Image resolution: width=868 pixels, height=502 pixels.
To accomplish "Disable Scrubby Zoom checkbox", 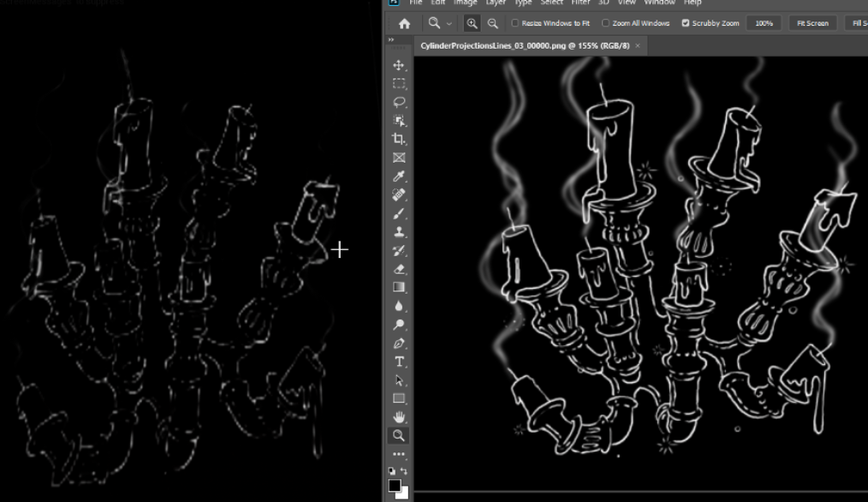I will (x=686, y=23).
